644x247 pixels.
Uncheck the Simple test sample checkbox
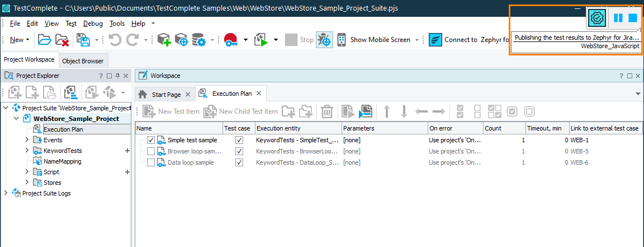tap(151, 140)
